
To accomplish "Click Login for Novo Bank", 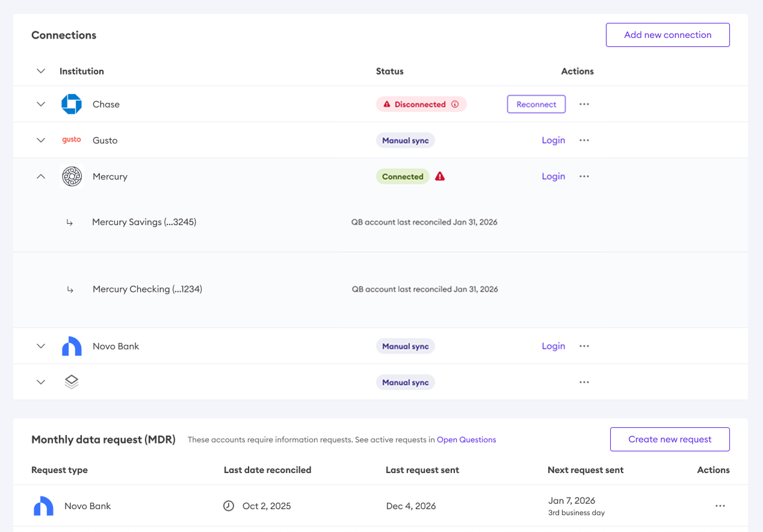I will 553,346.
